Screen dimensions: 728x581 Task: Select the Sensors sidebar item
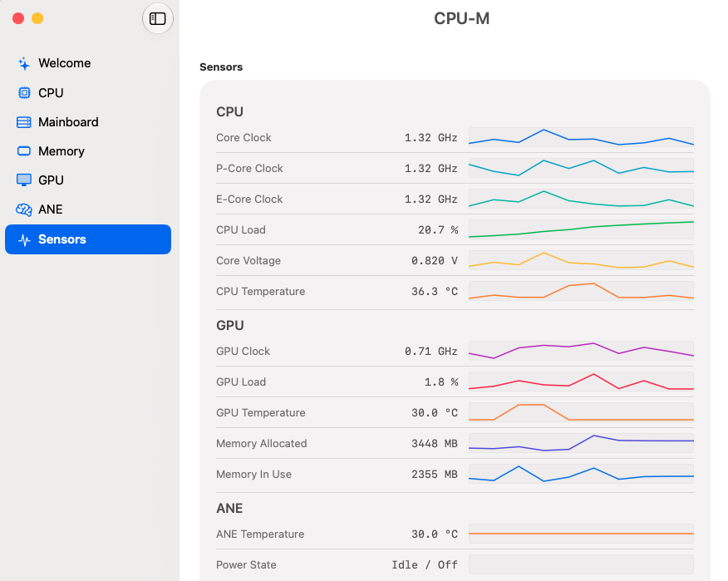[88, 239]
